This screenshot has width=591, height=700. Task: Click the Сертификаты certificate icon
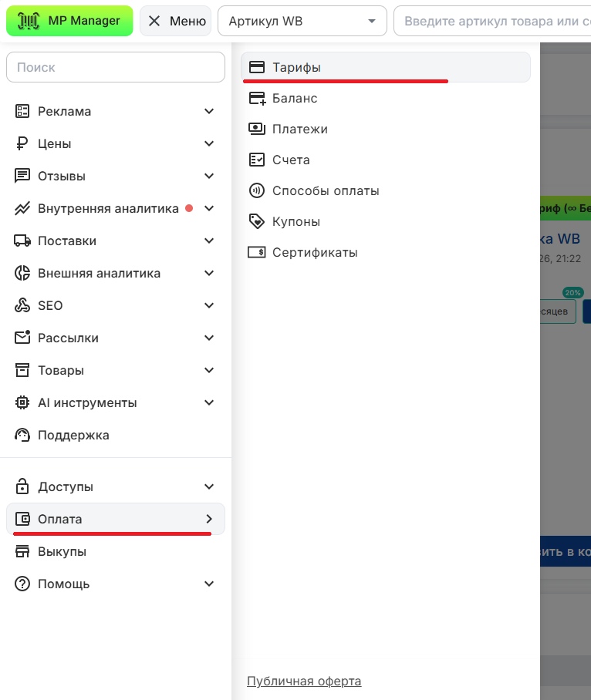point(257,252)
